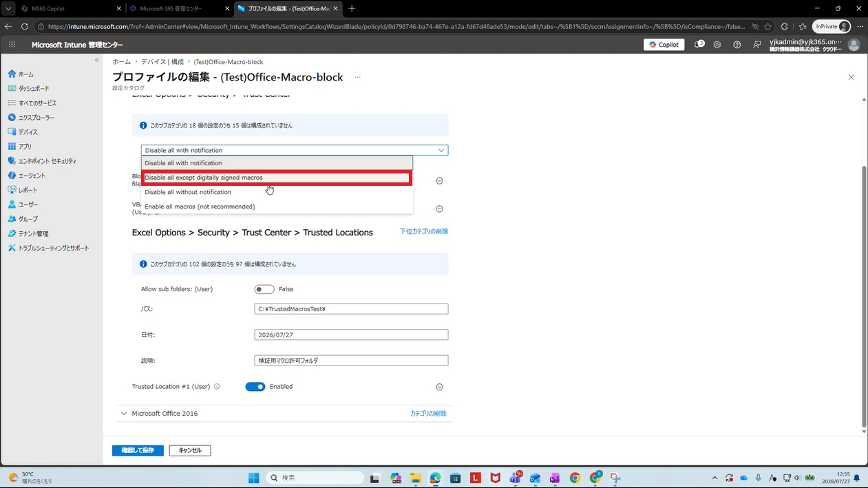Screen dimensions: 868x488
Task: Click カテゴリの削除 link
Action: pos(428,414)
